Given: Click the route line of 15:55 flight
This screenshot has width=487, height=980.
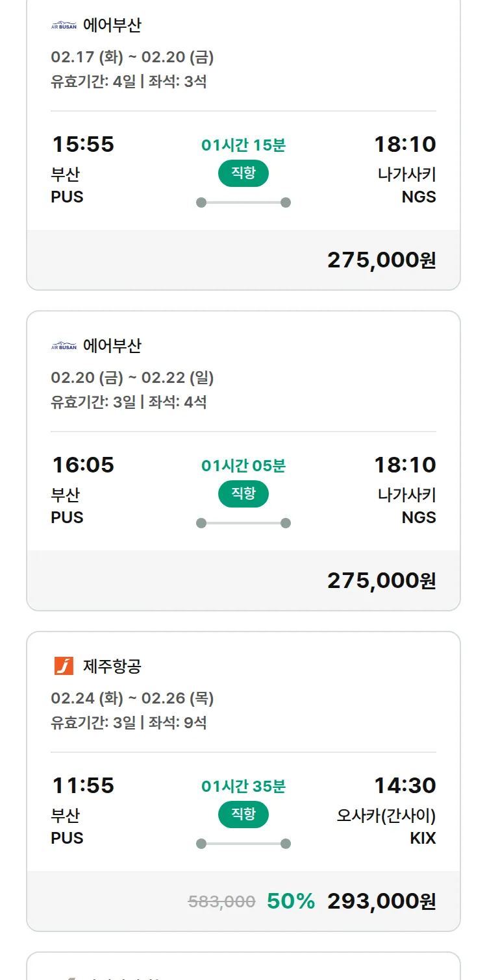Looking at the screenshot, I should 243,202.
